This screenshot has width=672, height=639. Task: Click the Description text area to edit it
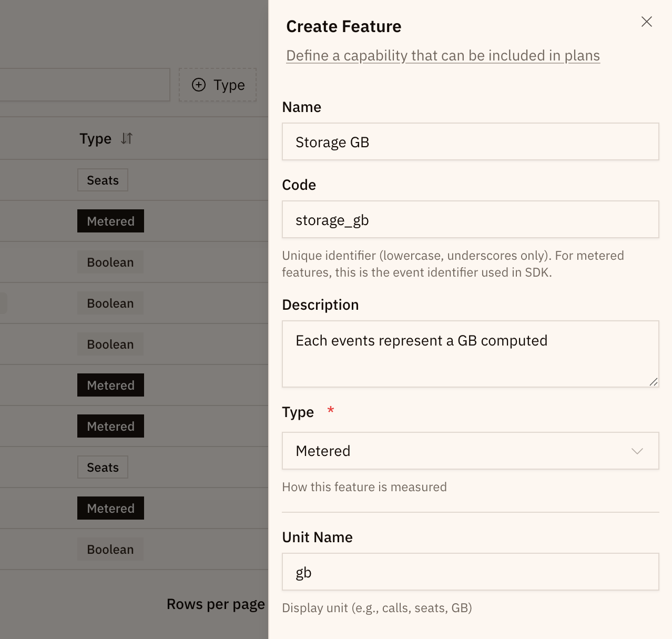pos(471,353)
